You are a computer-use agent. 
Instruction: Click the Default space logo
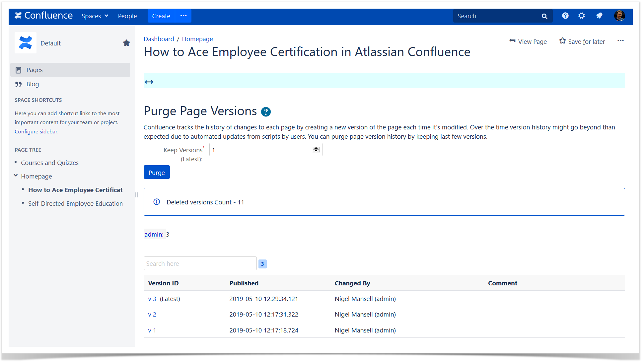26,43
